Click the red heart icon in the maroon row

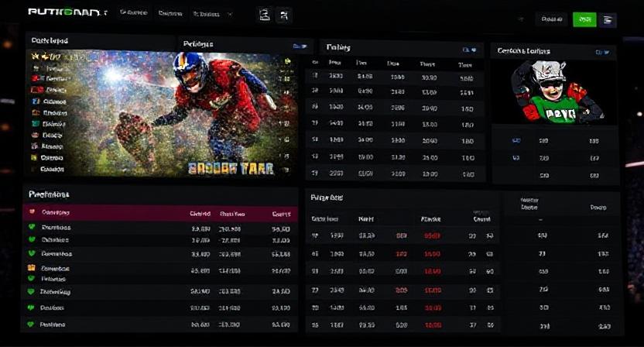[32, 211]
